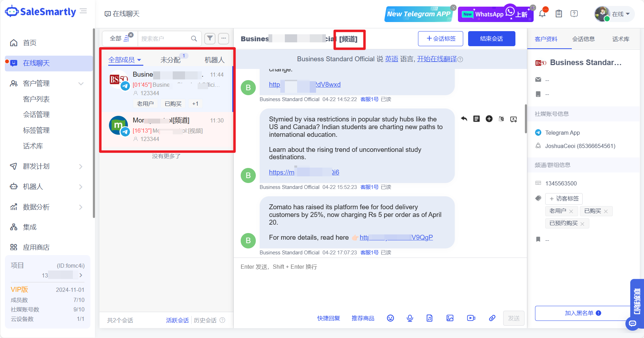The height and width of the screenshot is (338, 644).
Task: Click the chat vertical scrollbar
Action: tap(526, 119)
